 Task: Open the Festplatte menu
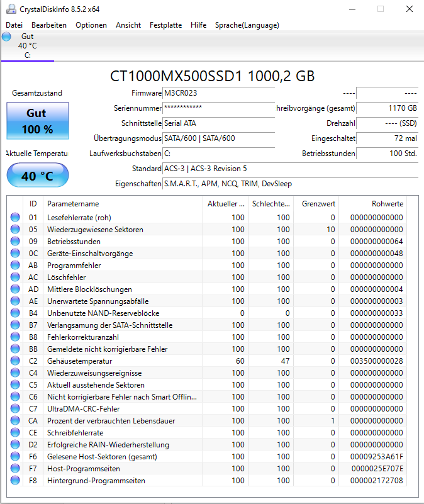[165, 25]
